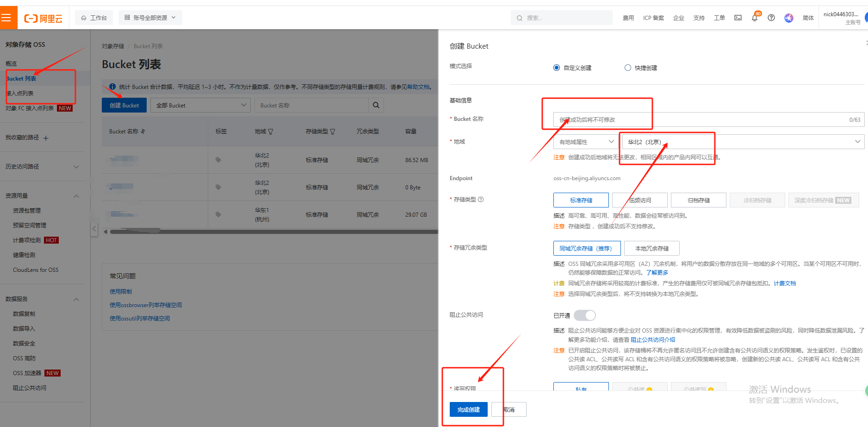Image resolution: width=868 pixels, height=427 pixels.
Task: Choose infrequent access storage type
Action: tap(640, 200)
